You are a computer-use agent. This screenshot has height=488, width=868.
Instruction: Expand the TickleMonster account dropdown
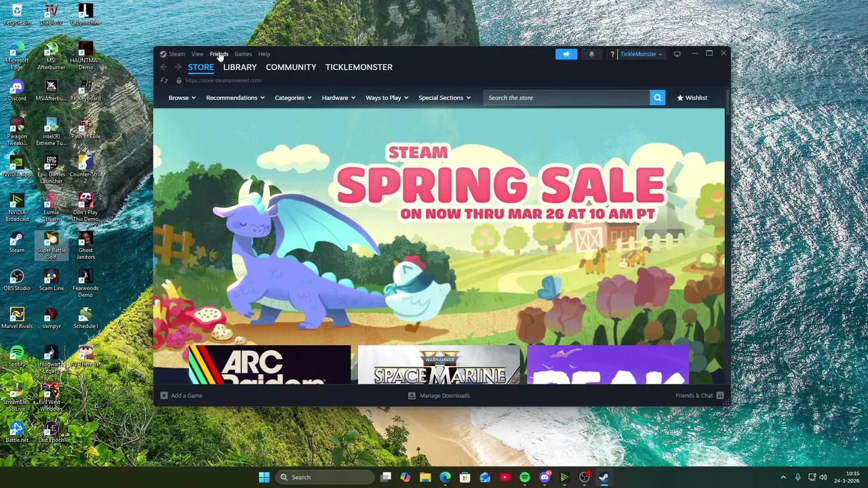pos(641,54)
